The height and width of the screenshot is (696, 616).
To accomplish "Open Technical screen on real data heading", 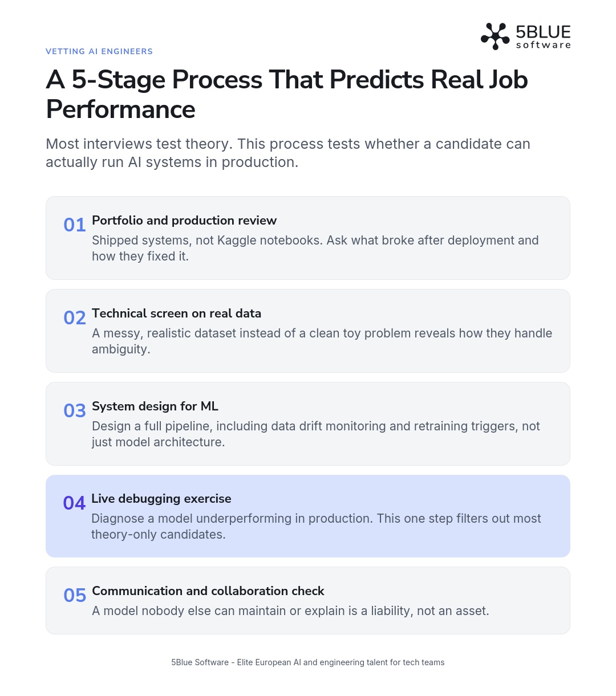I will [x=176, y=314].
